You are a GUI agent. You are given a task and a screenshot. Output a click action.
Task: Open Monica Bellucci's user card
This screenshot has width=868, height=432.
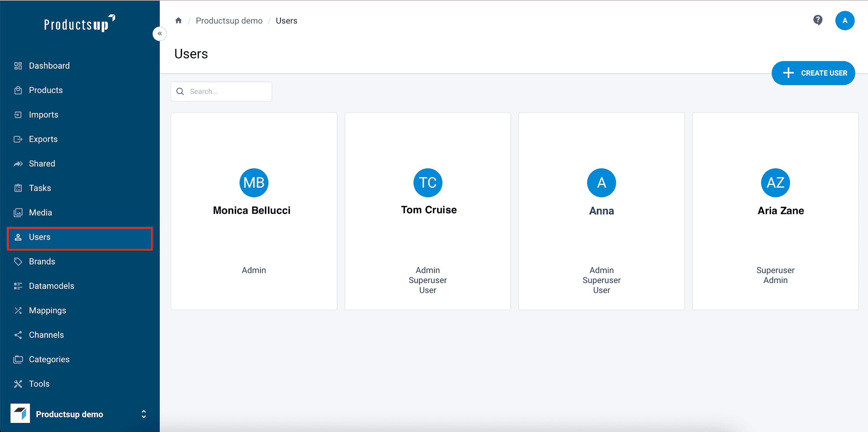coord(253,211)
